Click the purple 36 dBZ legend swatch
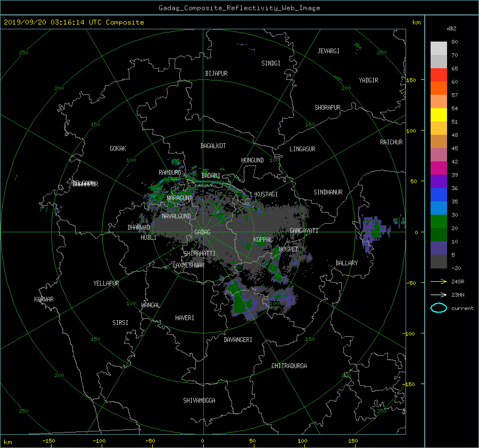Viewport: 479px width, 448px height. (439, 181)
